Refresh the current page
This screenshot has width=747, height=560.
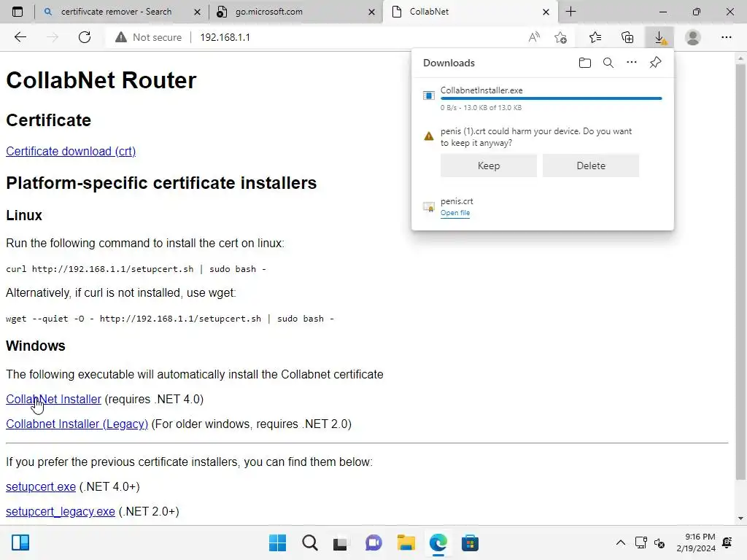pos(85,37)
